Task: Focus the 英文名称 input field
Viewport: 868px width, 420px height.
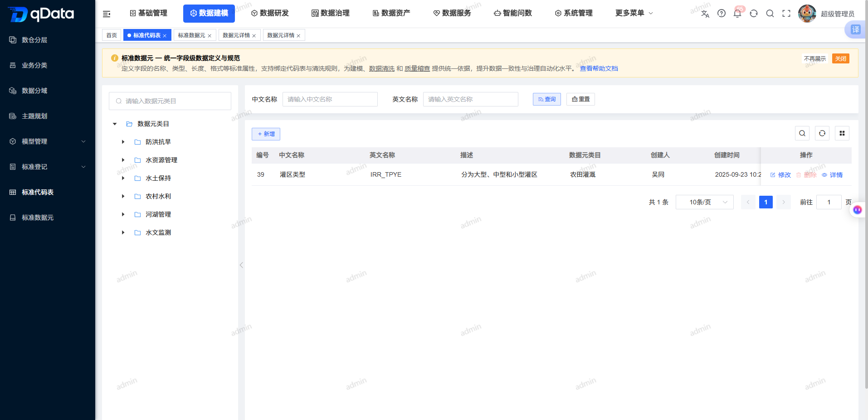Action: coord(471,99)
